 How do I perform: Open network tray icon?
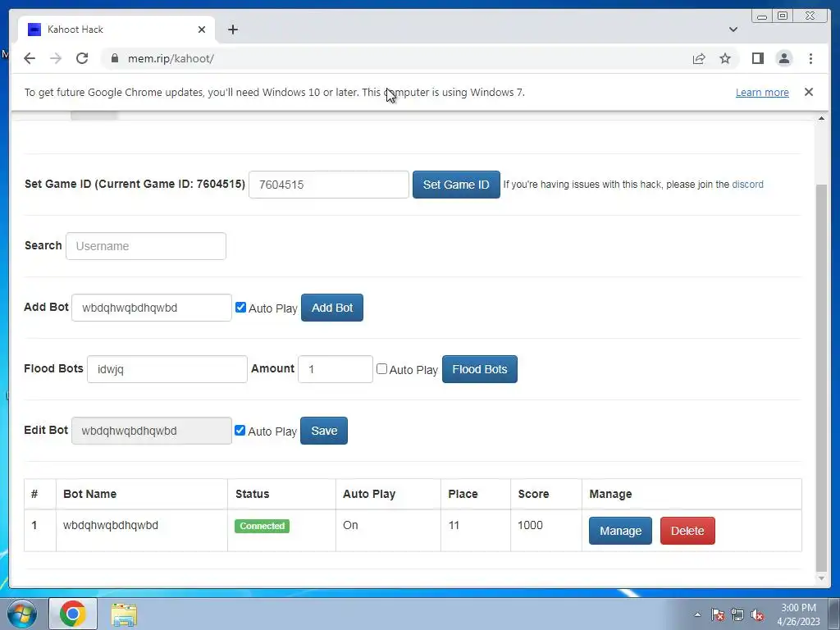(x=737, y=614)
